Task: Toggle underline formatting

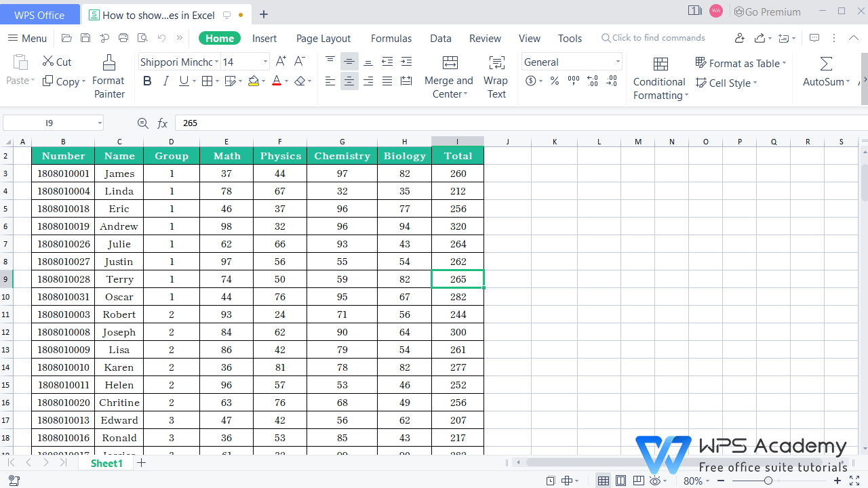Action: point(182,81)
